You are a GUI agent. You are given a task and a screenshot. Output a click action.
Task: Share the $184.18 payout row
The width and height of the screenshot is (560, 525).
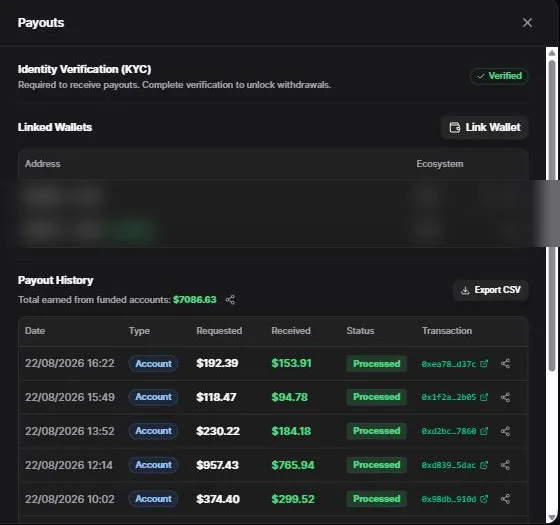[x=505, y=431]
